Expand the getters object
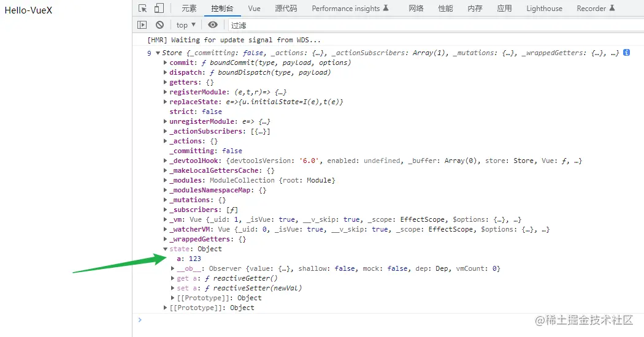 pyautogui.click(x=165, y=83)
